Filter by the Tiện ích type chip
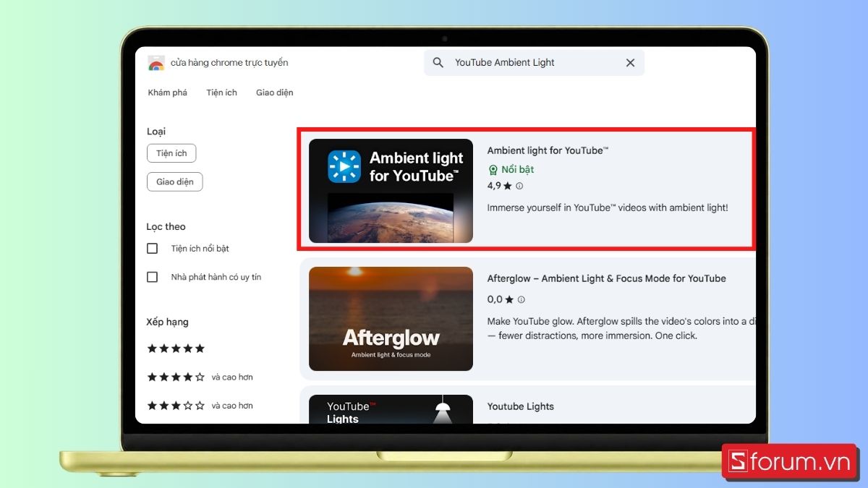This screenshot has height=488, width=868. pos(171,153)
